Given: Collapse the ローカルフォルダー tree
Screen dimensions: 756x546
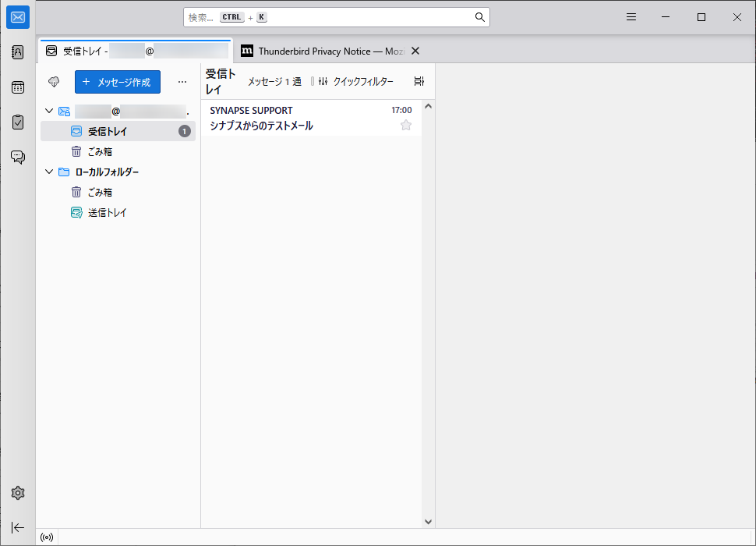Looking at the screenshot, I should pyautogui.click(x=49, y=172).
